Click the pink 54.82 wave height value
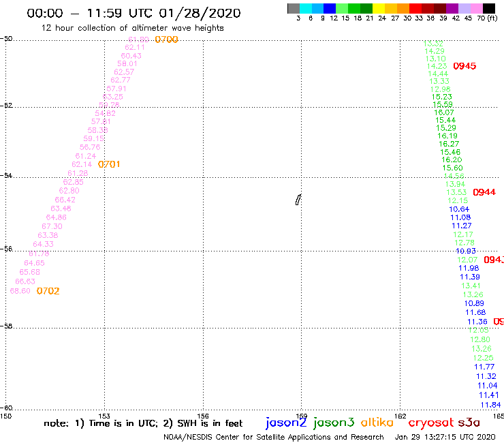Image resolution: width=504 pixels, height=443 pixels. pos(105,113)
